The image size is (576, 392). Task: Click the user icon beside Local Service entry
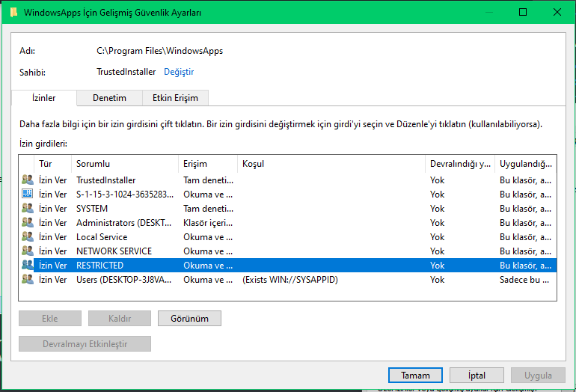[x=27, y=236]
